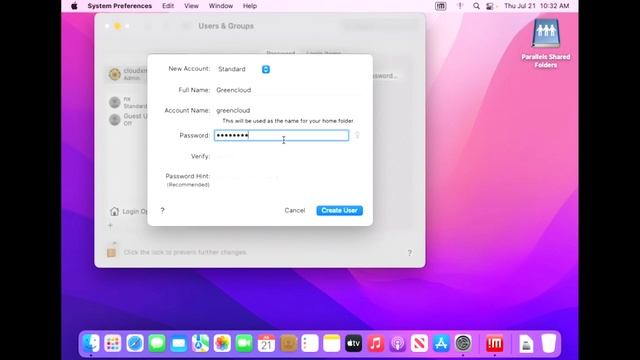Open Messages from the Dock
Image resolution: width=640 pixels, height=360 pixels.
pos(157,343)
